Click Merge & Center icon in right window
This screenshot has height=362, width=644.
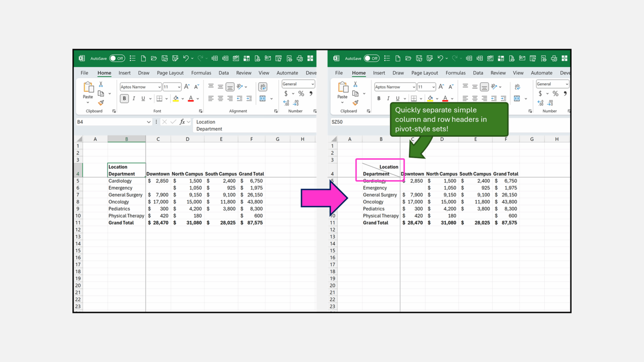tap(517, 99)
